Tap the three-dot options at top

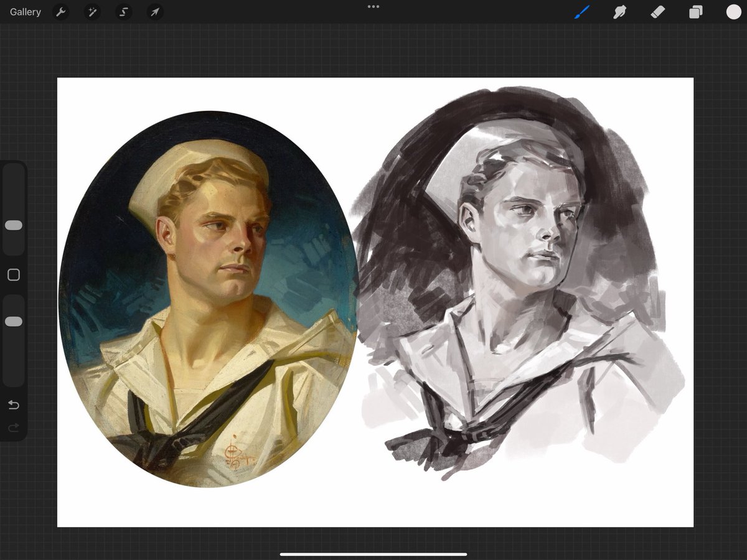(374, 7)
